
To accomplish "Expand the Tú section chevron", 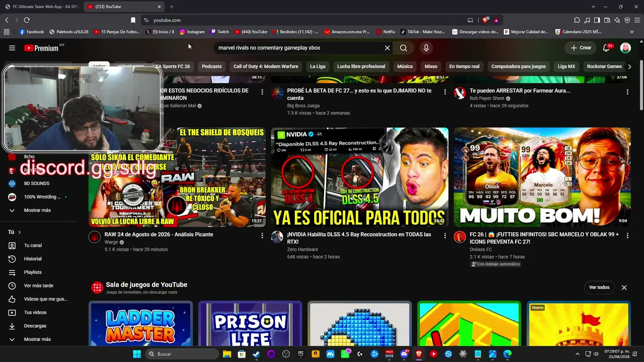I will click(20, 232).
